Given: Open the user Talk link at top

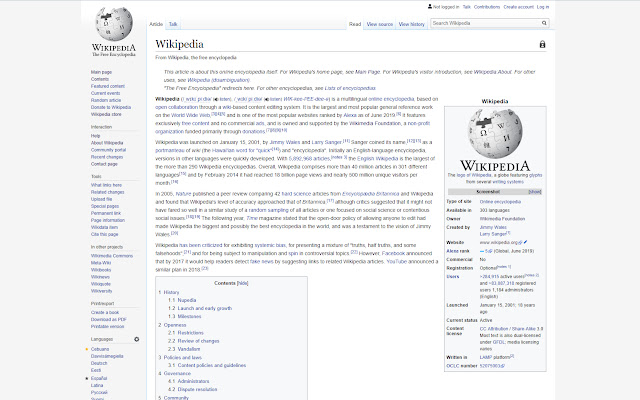Looking at the screenshot, I should pos(467,7).
